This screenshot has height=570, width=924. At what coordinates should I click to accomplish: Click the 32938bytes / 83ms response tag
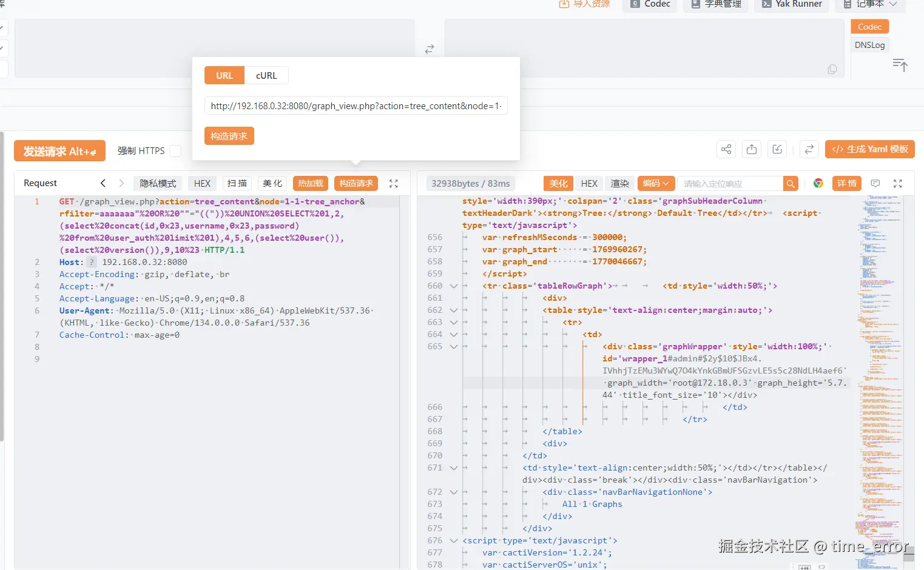coord(471,183)
